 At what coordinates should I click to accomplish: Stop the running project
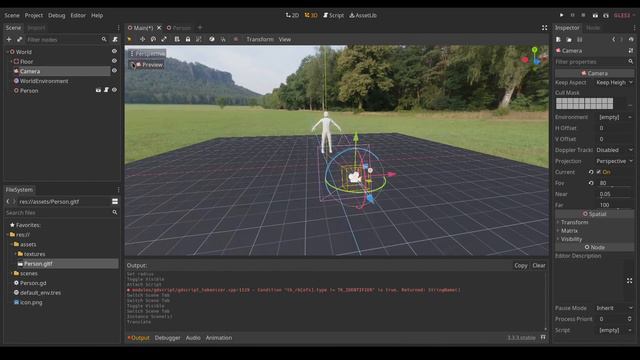[x=583, y=15]
